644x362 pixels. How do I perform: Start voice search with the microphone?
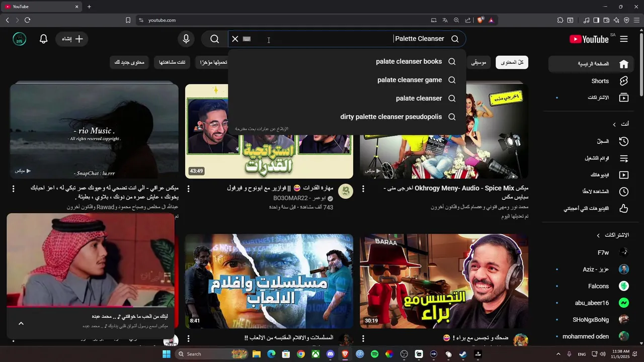[x=186, y=39]
